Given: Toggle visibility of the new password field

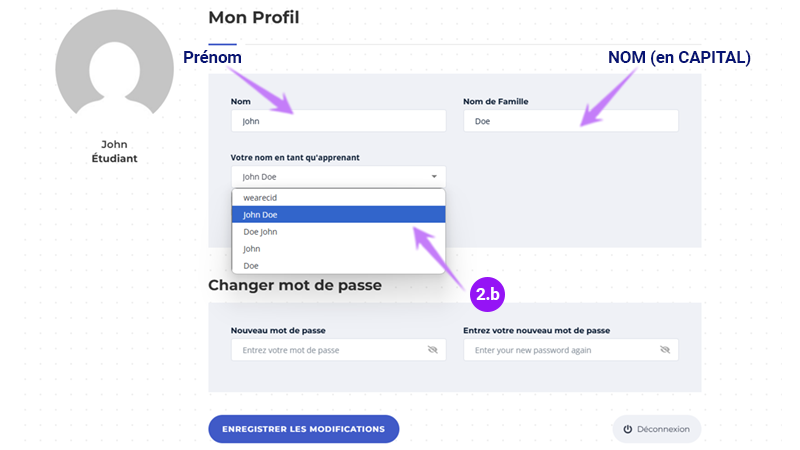Looking at the screenshot, I should pos(433,349).
